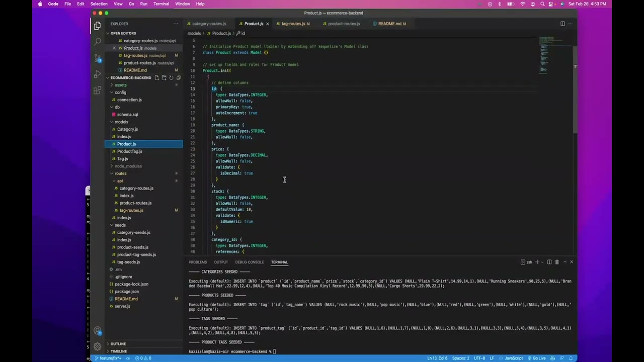Switch to README.md editor tab
Screen dimensions: 644x362
[389, 24]
